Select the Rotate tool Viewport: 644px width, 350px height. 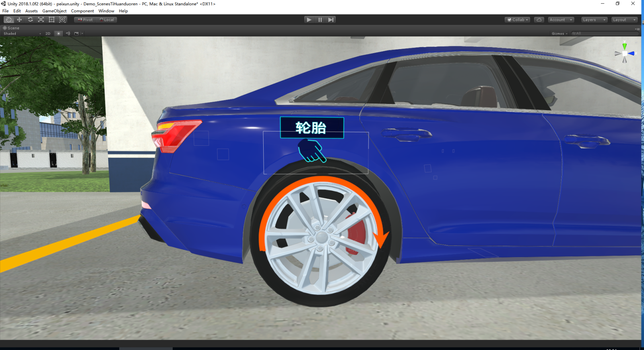click(30, 20)
